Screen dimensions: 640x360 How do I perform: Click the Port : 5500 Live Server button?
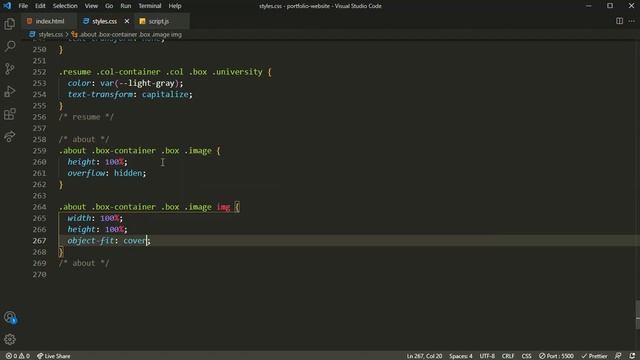tap(556, 356)
